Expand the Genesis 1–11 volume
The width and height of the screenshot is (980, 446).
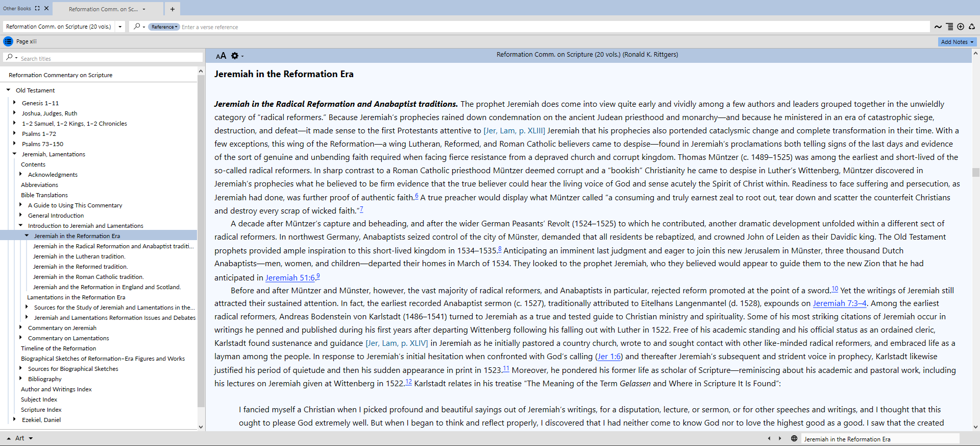pyautogui.click(x=14, y=103)
